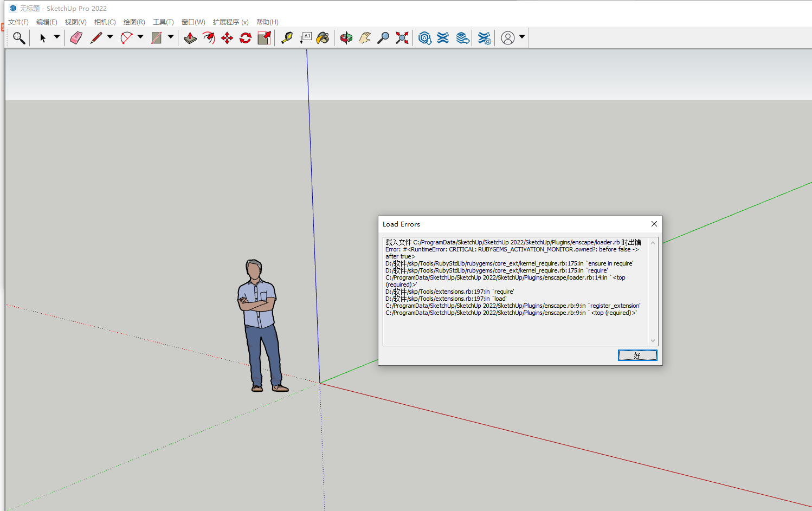
Task: Click the Zoom Extents icon
Action: pos(402,38)
